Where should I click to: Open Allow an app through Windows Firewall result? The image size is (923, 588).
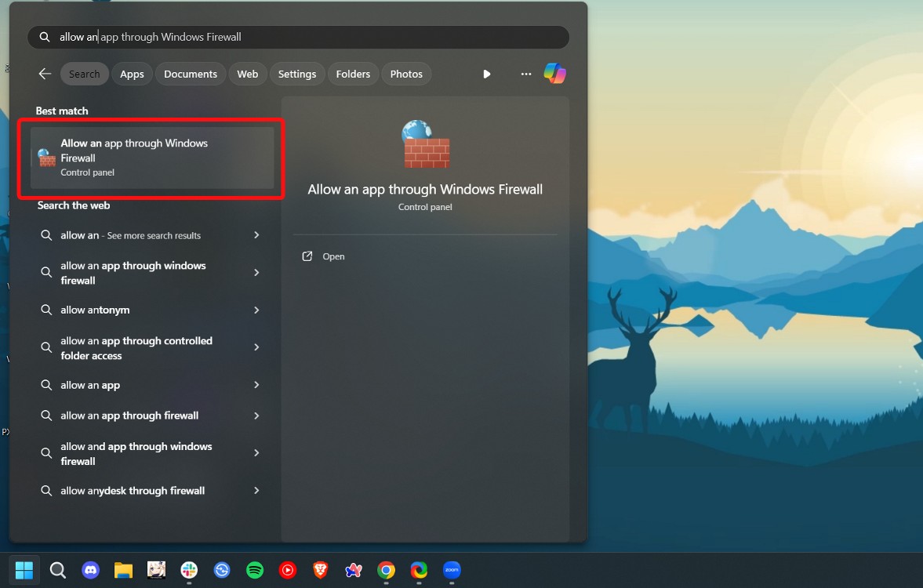tap(151, 158)
